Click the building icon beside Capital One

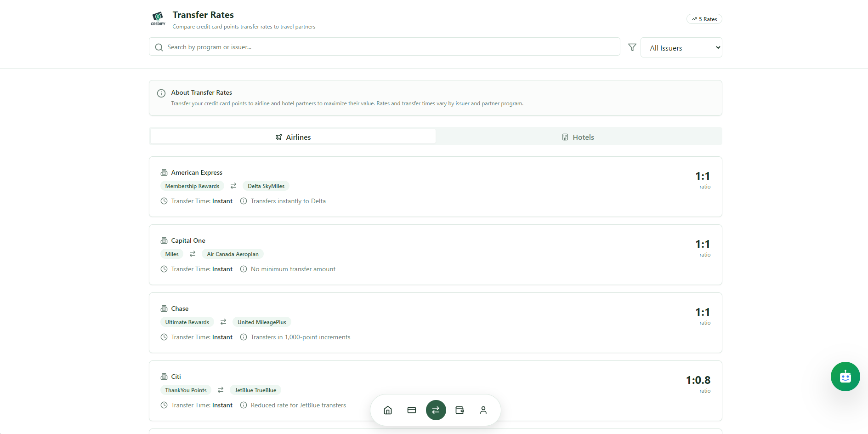(164, 240)
